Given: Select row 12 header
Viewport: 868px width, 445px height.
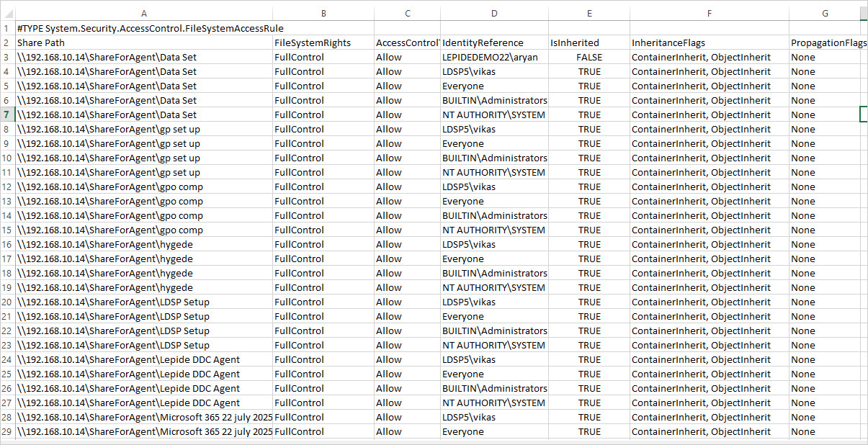Looking at the screenshot, I should click(x=7, y=186).
